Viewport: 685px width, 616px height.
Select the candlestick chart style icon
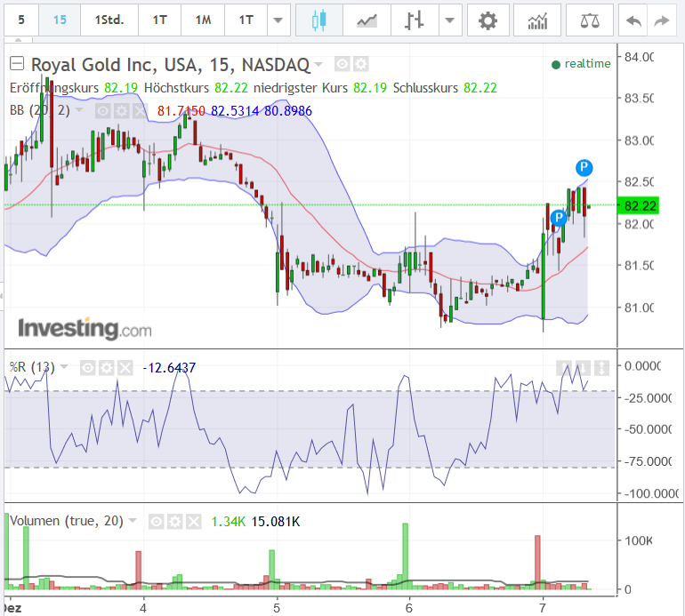319,20
